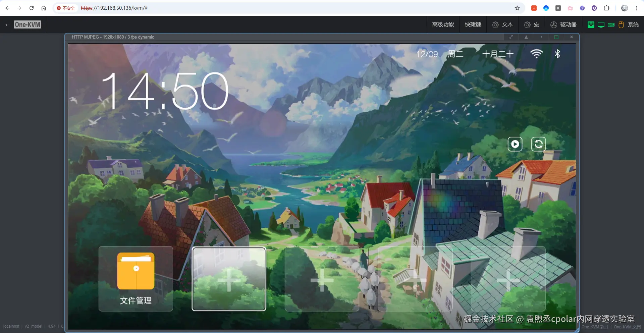
Task: Open the browser three-dot menu
Action: tap(637, 8)
